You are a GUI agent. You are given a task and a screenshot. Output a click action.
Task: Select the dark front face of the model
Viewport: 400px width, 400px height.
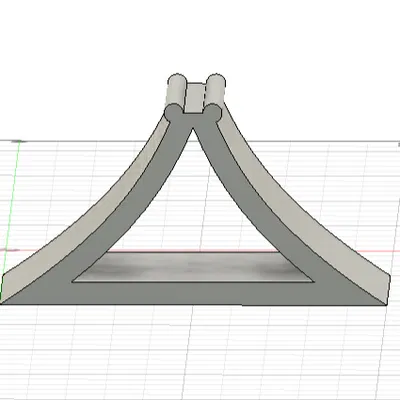[x=193, y=293]
